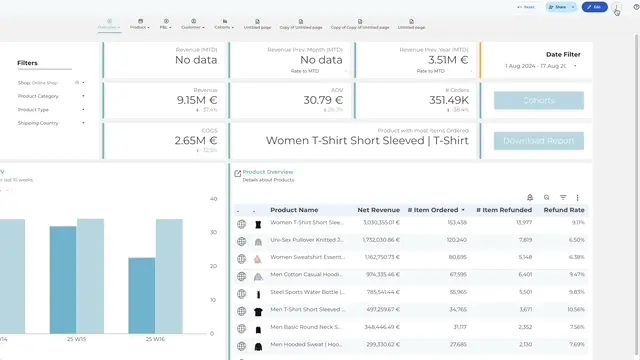The image size is (640, 360).
Task: Sort by # Item Refunded column
Action: (504, 210)
